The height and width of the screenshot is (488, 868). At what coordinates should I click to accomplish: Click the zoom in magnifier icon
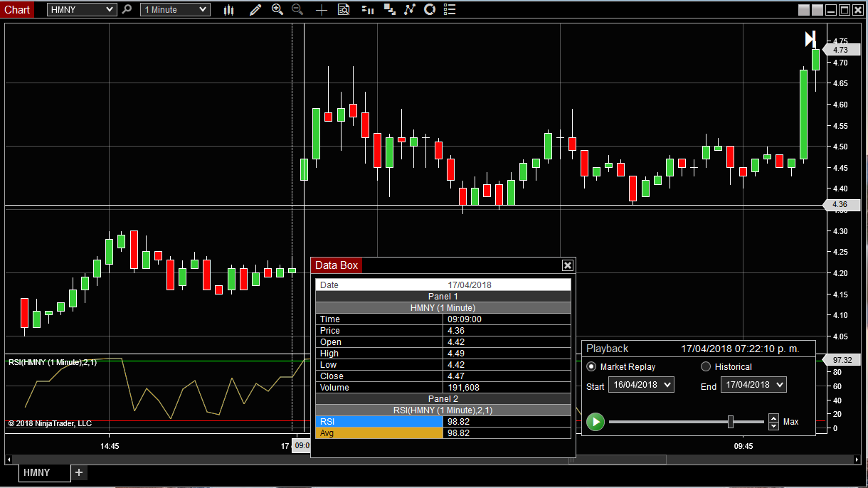[x=277, y=10]
